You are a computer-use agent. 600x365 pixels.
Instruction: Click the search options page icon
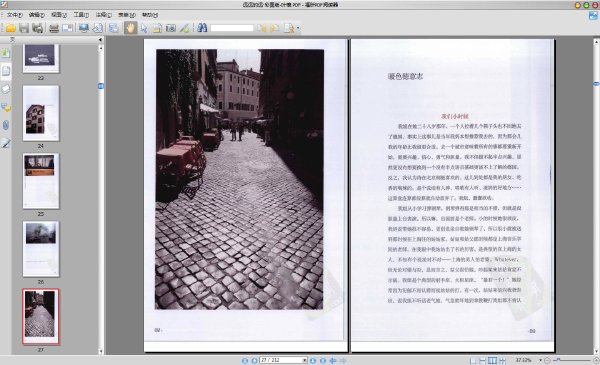click(289, 28)
